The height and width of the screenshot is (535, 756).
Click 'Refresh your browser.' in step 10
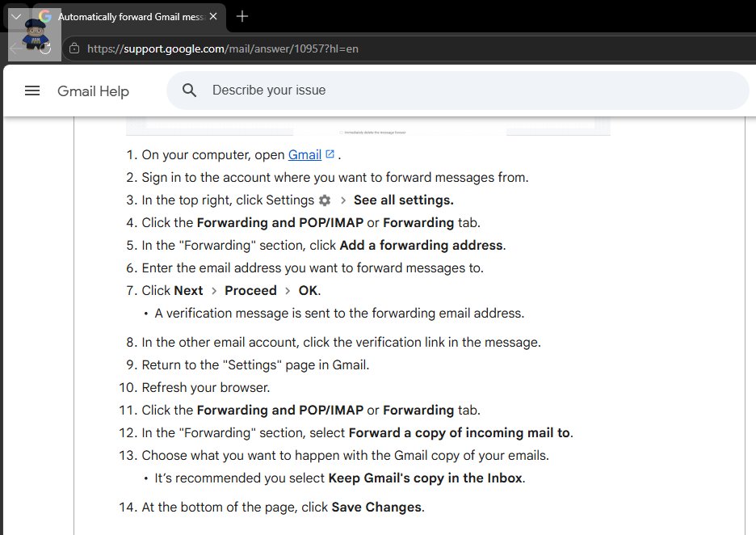(206, 388)
